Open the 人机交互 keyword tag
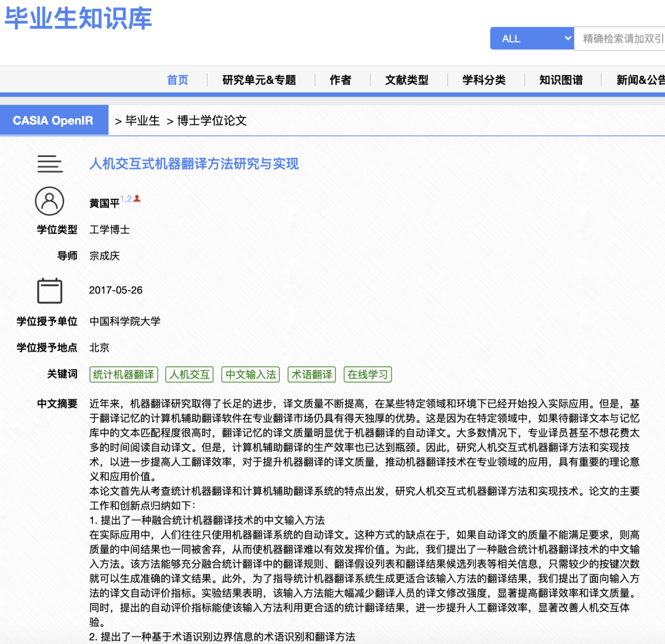665x644 pixels. click(189, 374)
